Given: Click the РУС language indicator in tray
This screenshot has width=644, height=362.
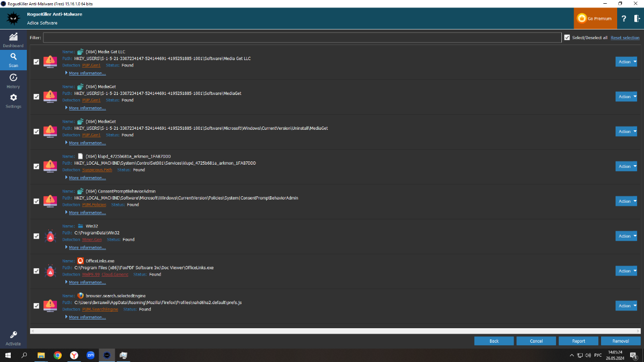Looking at the screenshot, I should 597,355.
